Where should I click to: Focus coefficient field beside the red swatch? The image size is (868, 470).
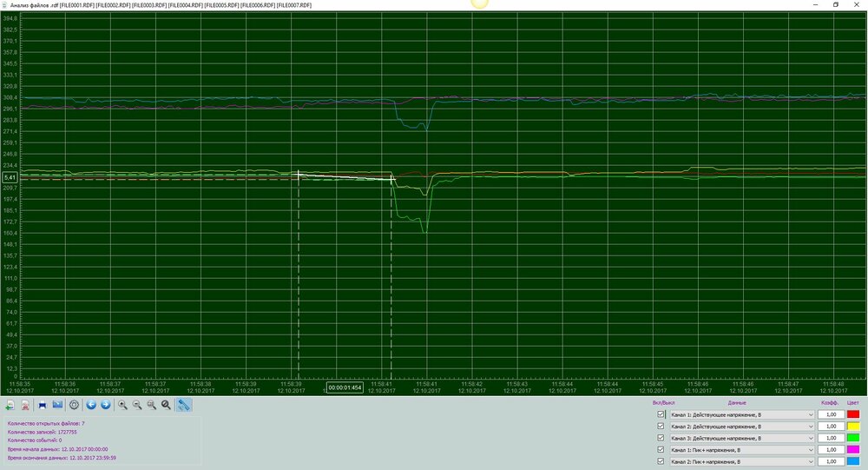tap(831, 414)
